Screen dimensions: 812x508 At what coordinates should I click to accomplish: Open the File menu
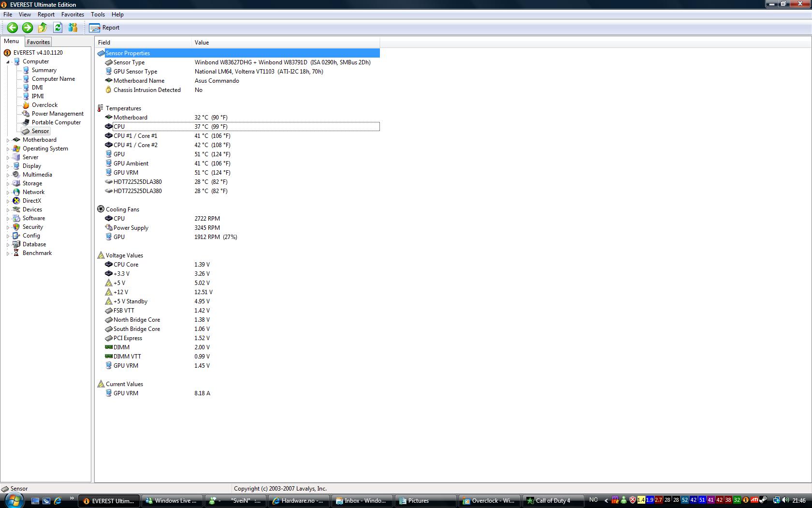click(x=8, y=15)
